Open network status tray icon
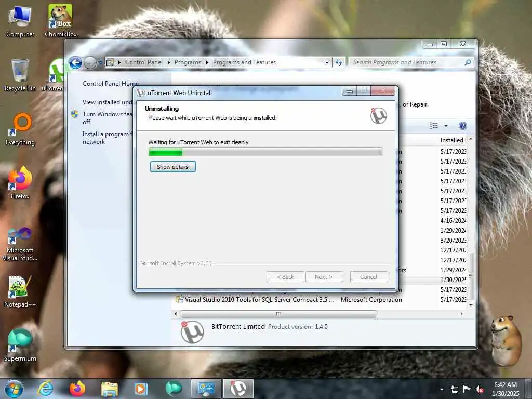 454,389
